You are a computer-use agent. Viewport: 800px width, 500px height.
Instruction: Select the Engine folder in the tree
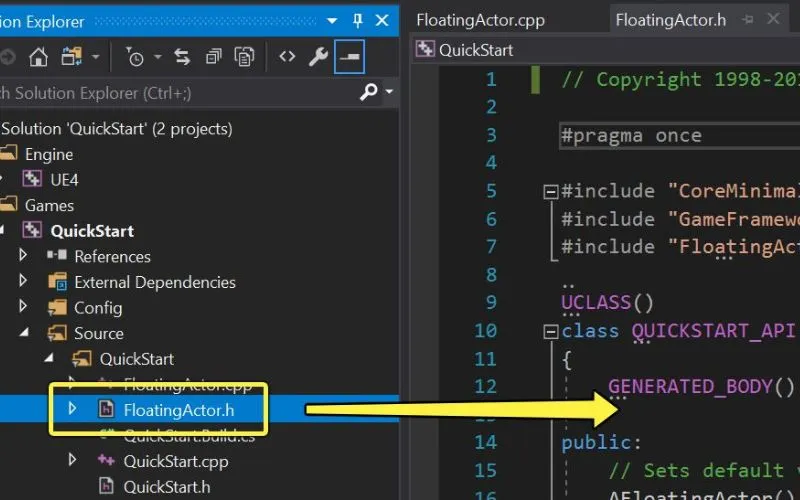point(49,154)
